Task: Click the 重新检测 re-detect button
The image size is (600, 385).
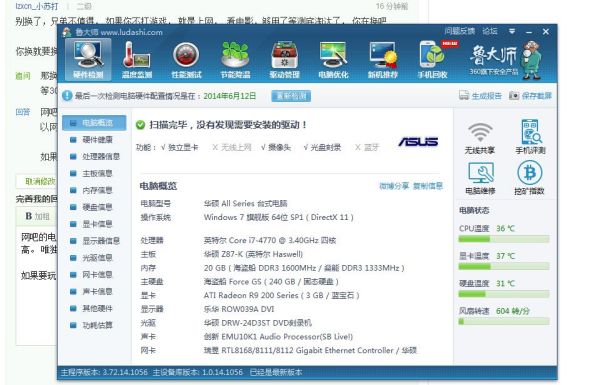Action: [x=291, y=96]
